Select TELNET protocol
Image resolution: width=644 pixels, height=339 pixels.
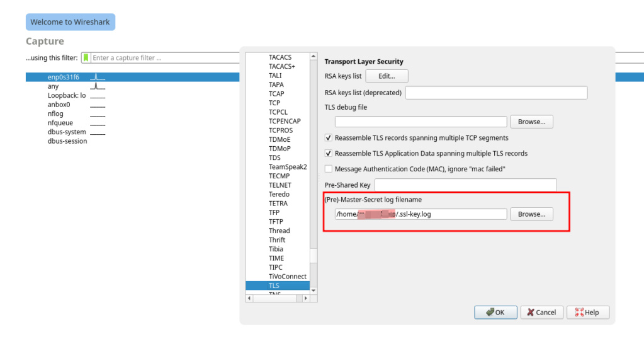(x=280, y=185)
